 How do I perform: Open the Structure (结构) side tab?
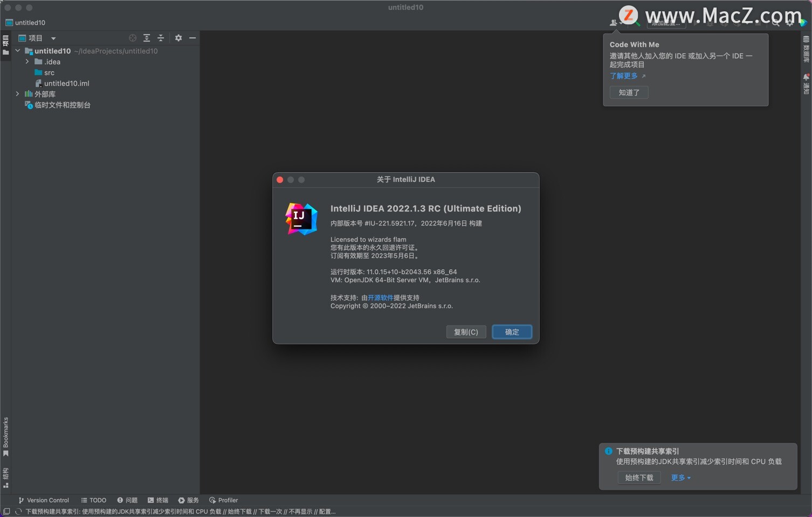[5, 478]
